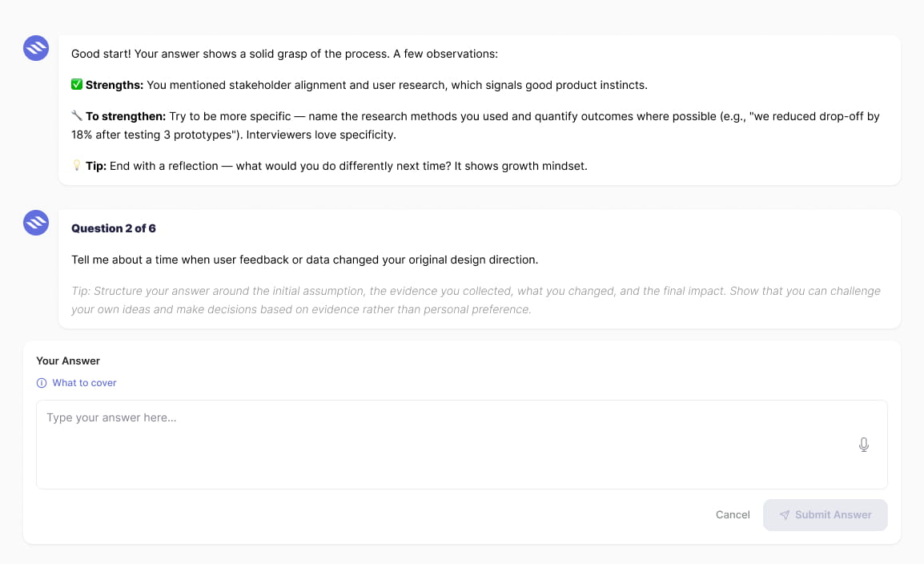This screenshot has width=924, height=564.
Task: Click the info icon beside What to cover
Action: click(42, 383)
